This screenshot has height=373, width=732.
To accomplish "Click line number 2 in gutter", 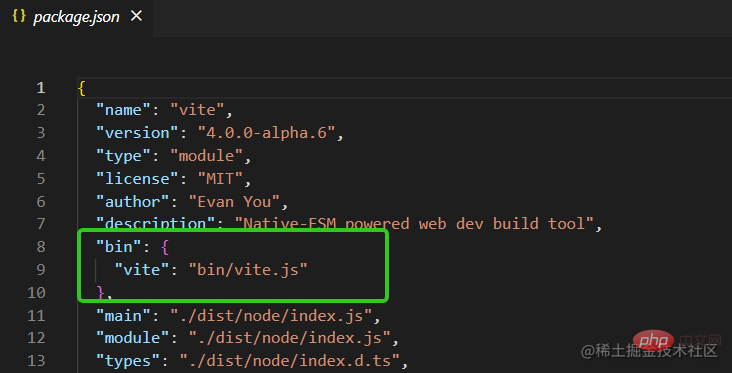I will 41,110.
